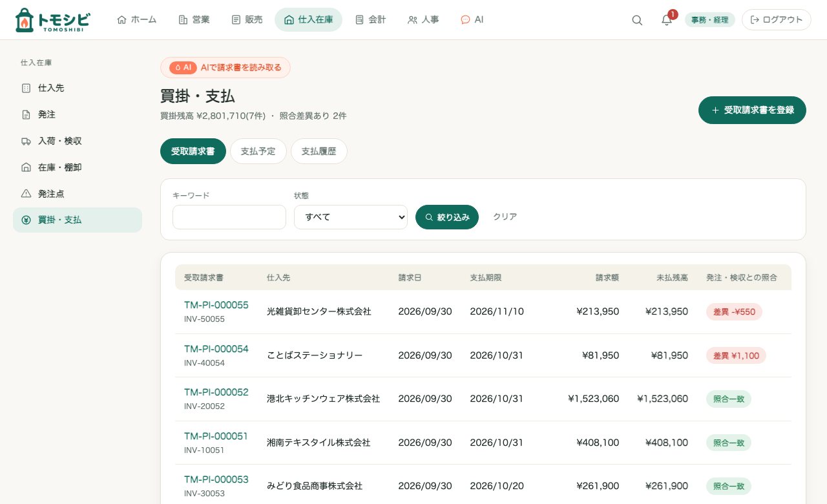This screenshot has width=827, height=504.
Task: Click supplier ことばステーショナリー
Action: [315, 355]
